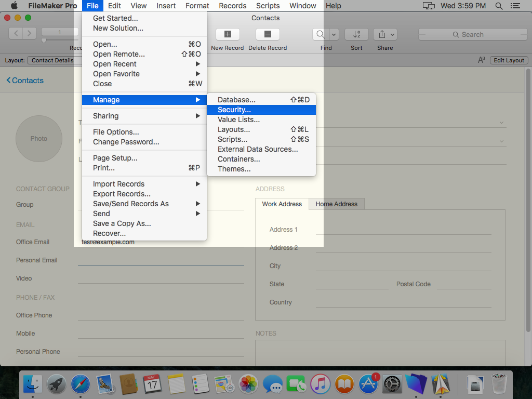
Task: Click the New Record plus icon
Action: [x=228, y=34]
